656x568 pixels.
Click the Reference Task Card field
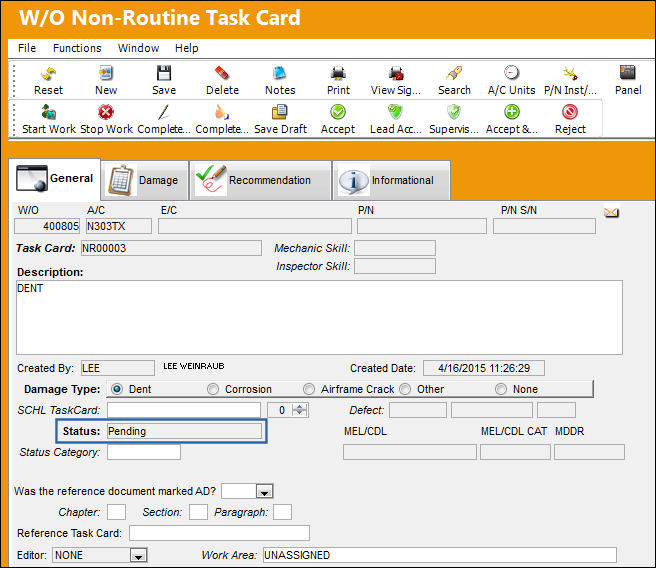(220, 533)
